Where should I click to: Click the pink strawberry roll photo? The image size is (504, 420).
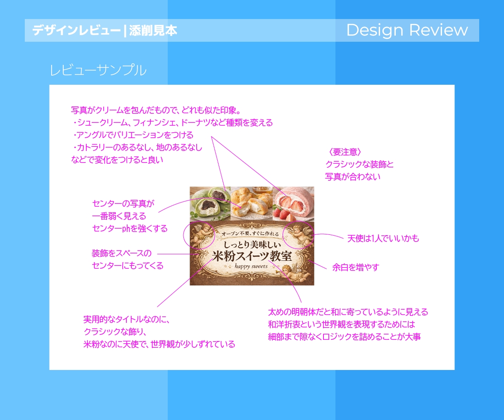(293, 204)
